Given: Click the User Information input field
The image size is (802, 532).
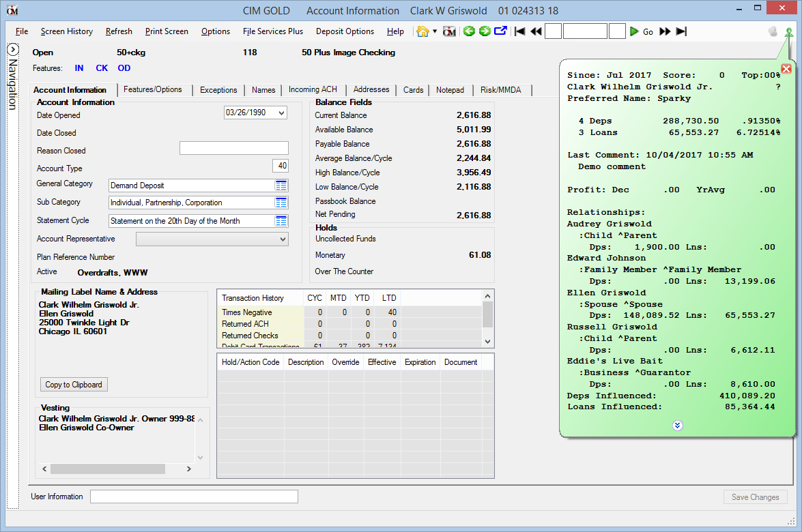Looking at the screenshot, I should click(195, 497).
